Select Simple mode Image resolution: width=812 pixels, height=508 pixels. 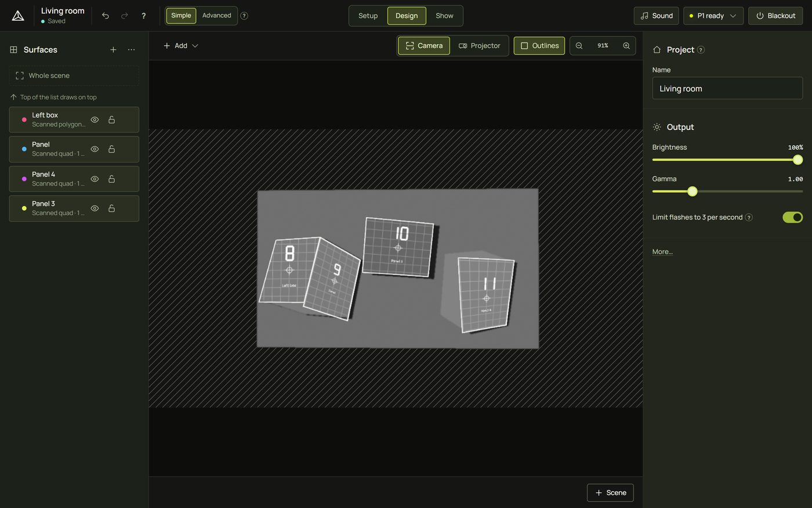181,16
